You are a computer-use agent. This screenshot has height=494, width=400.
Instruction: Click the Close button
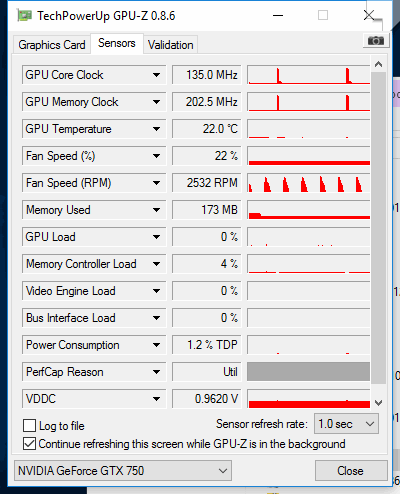coord(351,471)
